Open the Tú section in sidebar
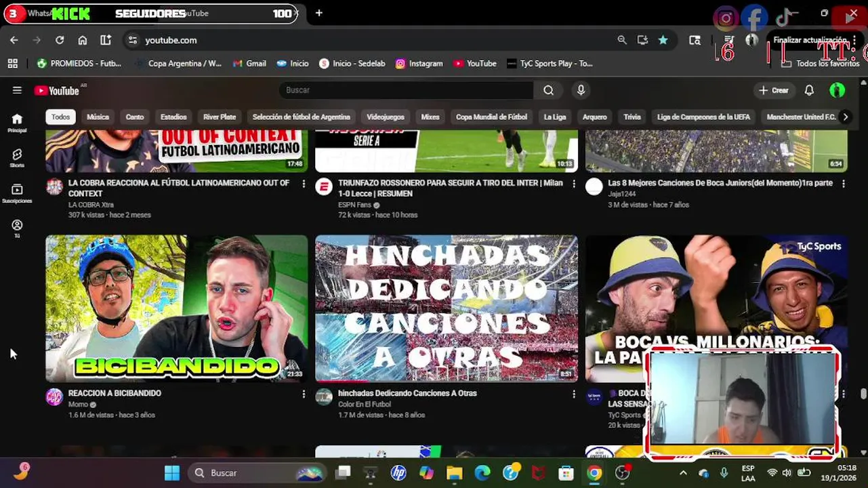 [17, 228]
